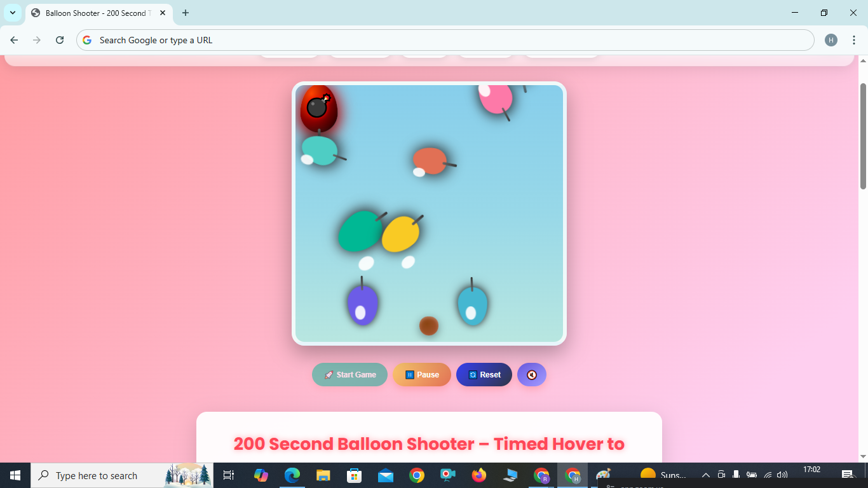868x488 pixels.
Task: Reload the page with the refresh icon
Action: 60,39
